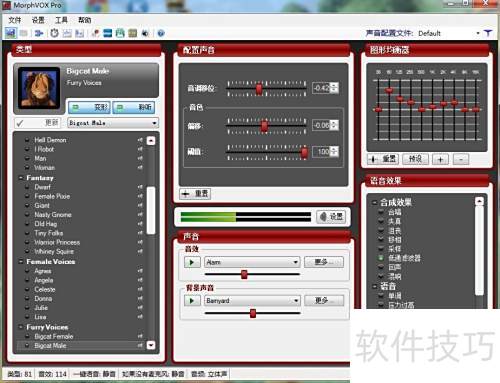Click the red microphone-like toolbar icon
Screen dimensions: 500x383
point(95,33)
